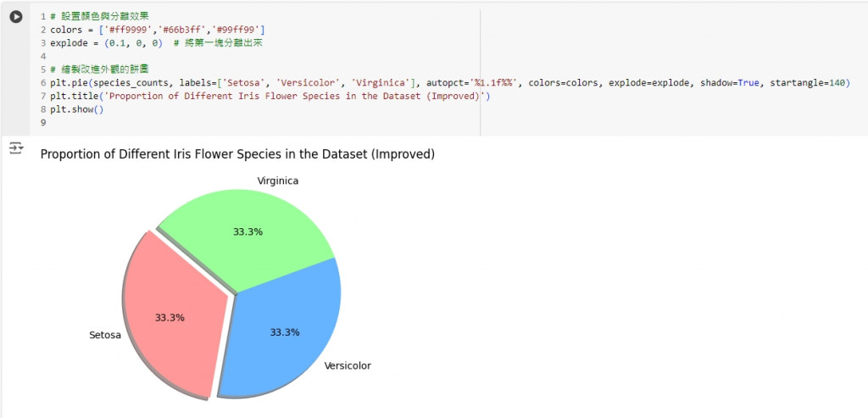The width and height of the screenshot is (868, 418).
Task: Place cursor on the plt.show() line
Action: click(76, 109)
